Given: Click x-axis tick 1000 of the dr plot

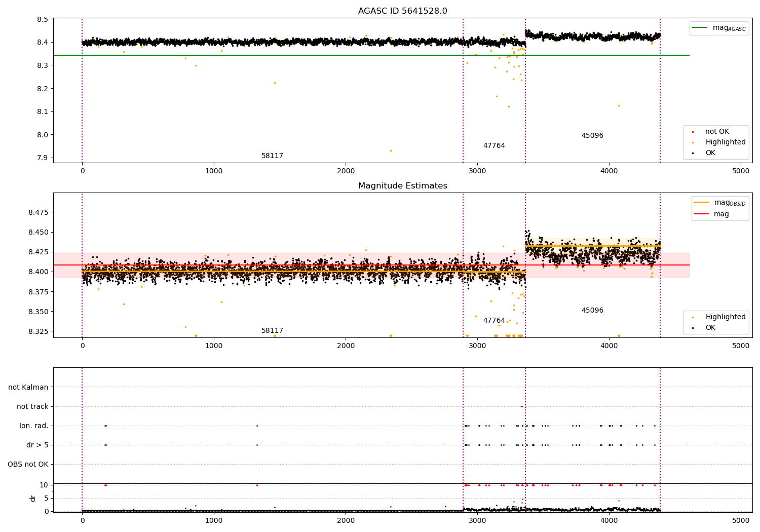Looking at the screenshot, I should click(214, 520).
